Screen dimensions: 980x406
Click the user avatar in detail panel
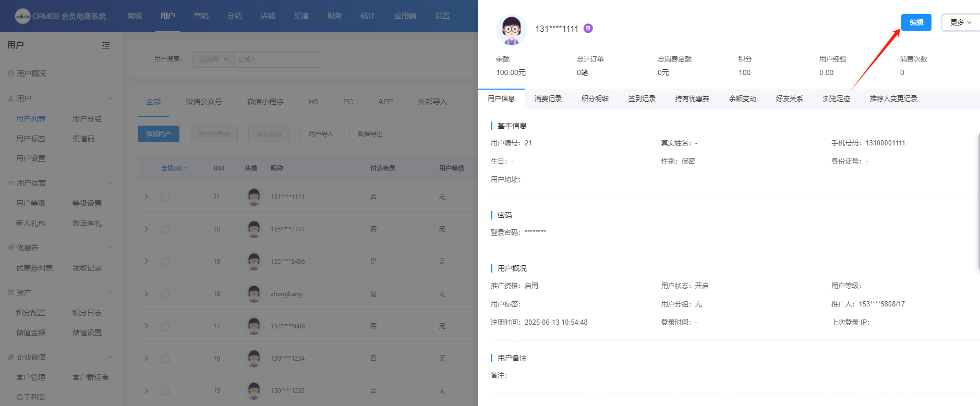511,30
